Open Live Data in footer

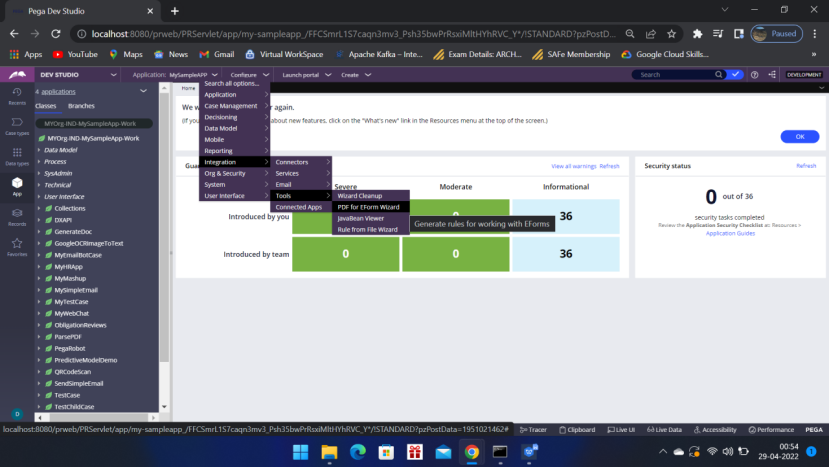coord(664,429)
